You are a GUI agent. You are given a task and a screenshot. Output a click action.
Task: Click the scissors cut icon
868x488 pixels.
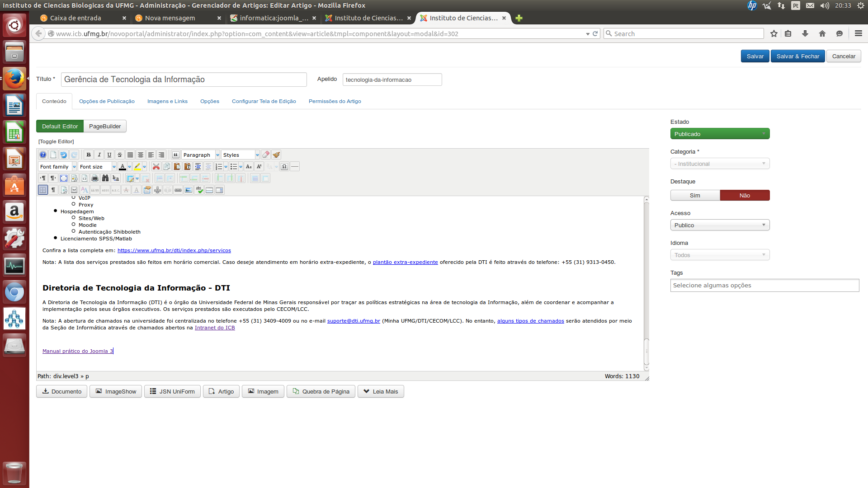click(156, 167)
